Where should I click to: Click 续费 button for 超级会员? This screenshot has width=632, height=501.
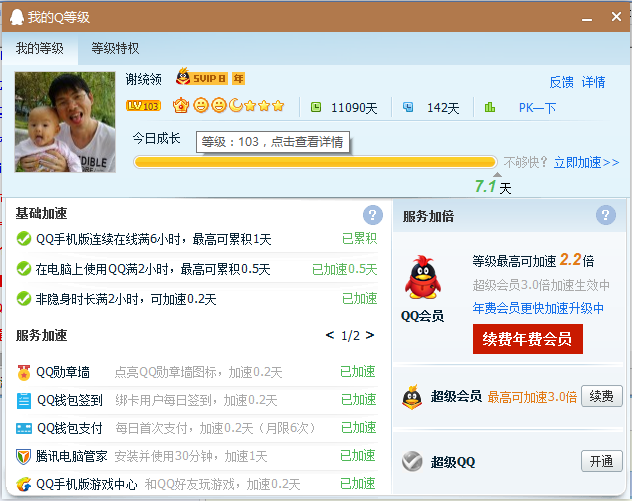(x=602, y=396)
